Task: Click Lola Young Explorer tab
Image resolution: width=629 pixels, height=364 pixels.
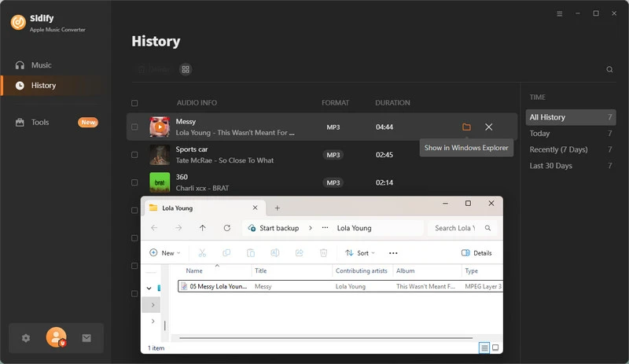Action: click(204, 208)
